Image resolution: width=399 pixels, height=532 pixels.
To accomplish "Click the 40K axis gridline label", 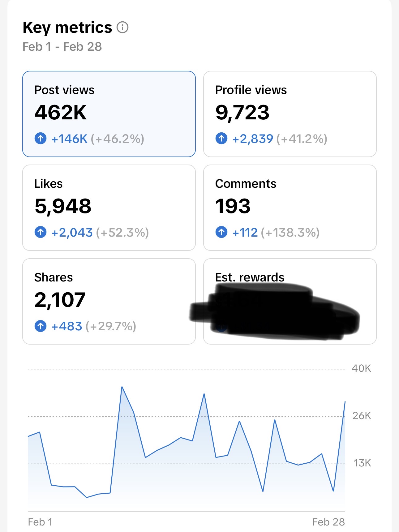I will [361, 368].
